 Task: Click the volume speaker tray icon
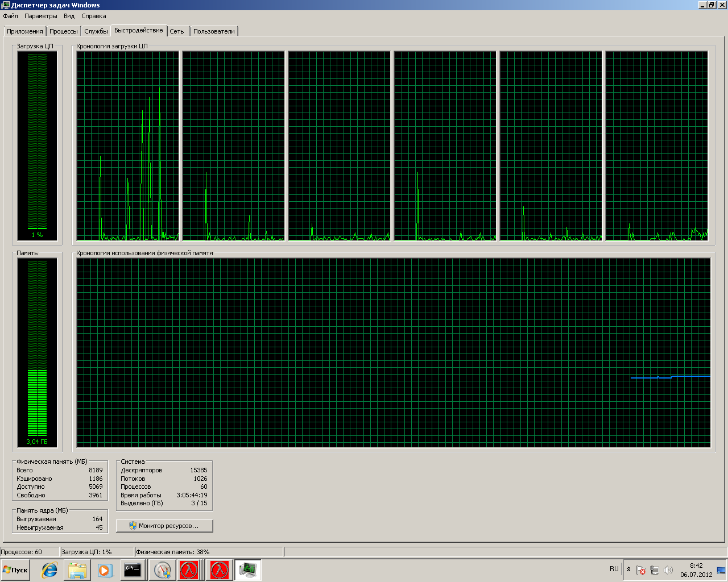coord(668,570)
